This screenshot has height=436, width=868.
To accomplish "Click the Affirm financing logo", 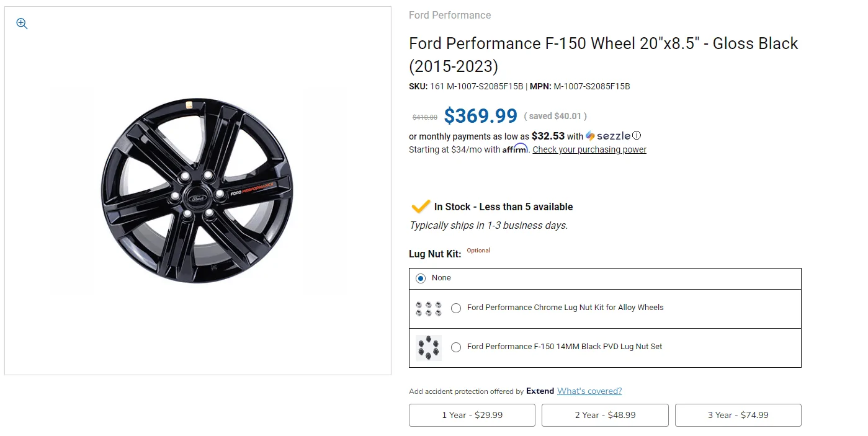I will [x=516, y=148].
